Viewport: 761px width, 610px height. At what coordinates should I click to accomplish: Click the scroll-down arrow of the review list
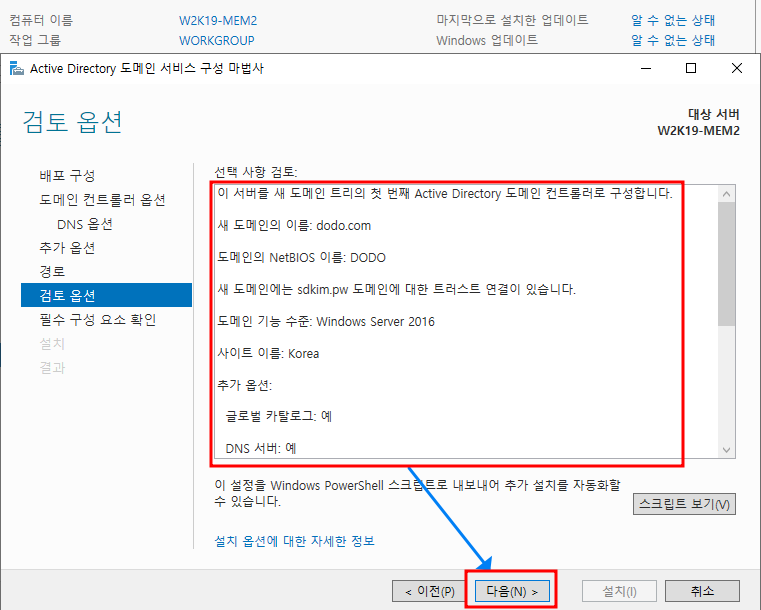727,450
